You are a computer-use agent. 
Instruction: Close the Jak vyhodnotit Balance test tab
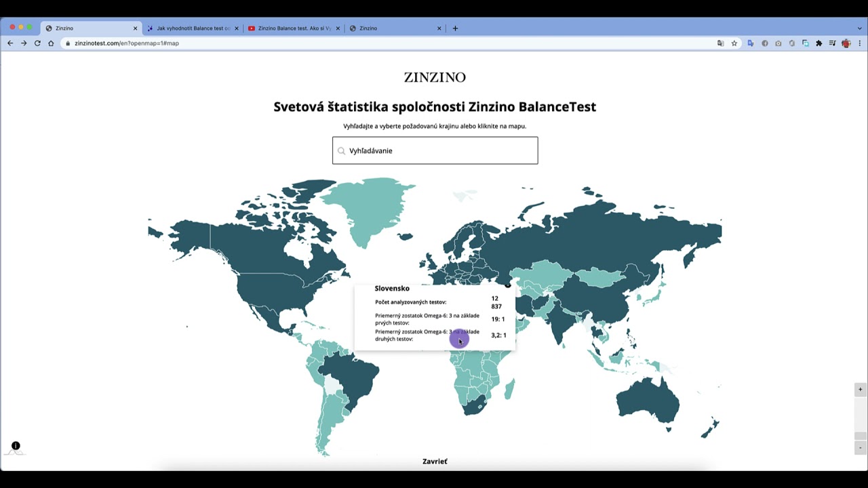point(236,28)
